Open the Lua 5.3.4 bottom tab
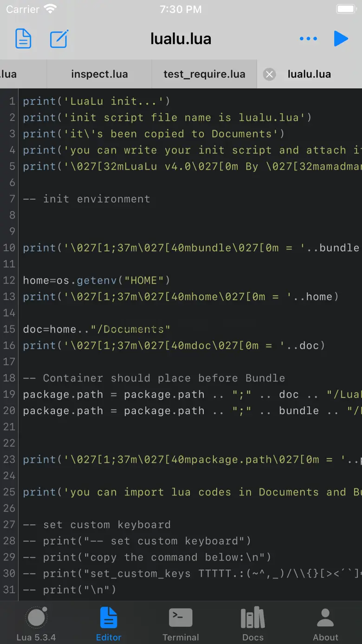 [36, 624]
